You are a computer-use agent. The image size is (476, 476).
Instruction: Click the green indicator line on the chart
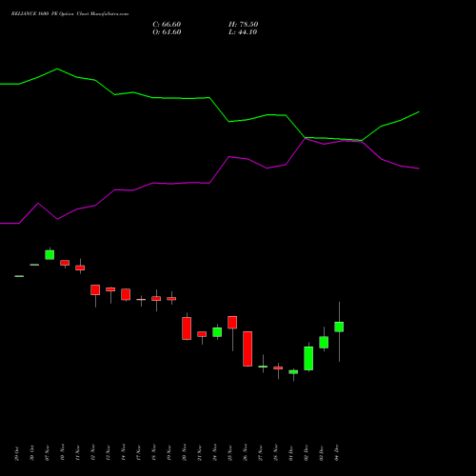209,98
